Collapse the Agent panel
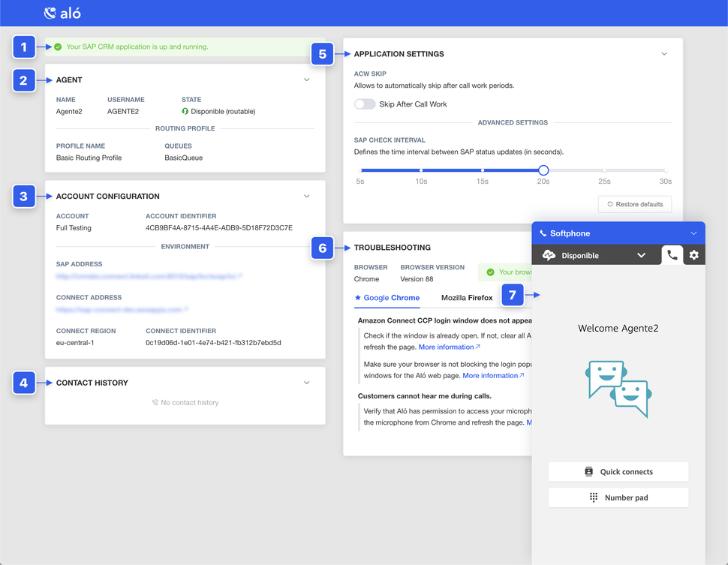Screen dimensions: 728x565 tap(306, 80)
